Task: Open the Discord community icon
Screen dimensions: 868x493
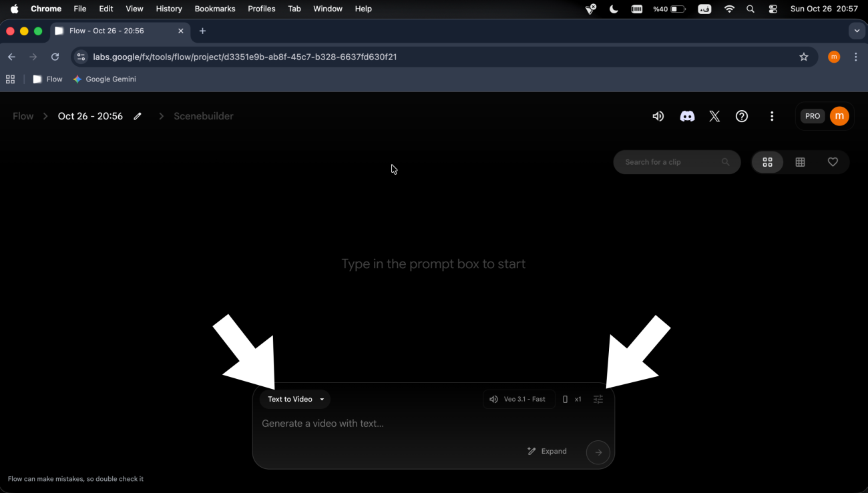Action: (x=687, y=116)
